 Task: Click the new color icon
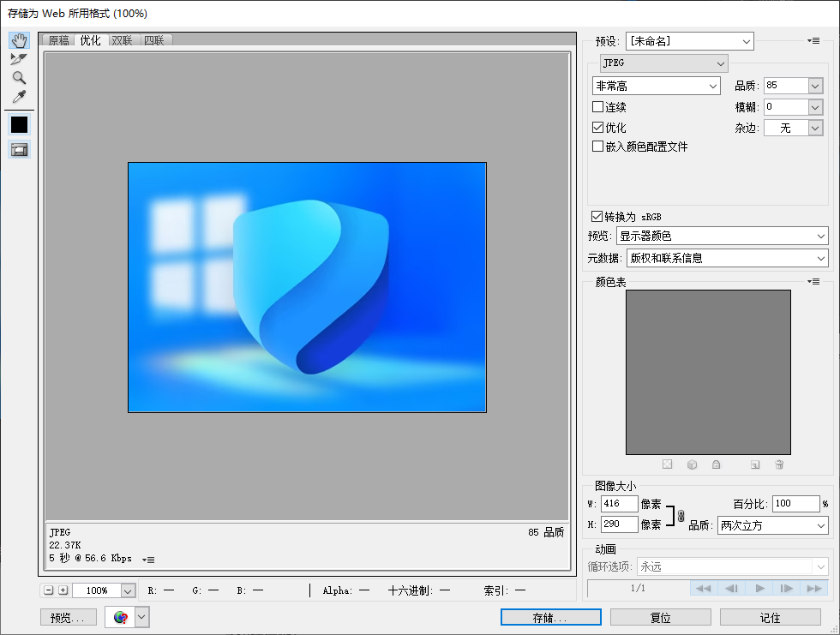tap(755, 464)
